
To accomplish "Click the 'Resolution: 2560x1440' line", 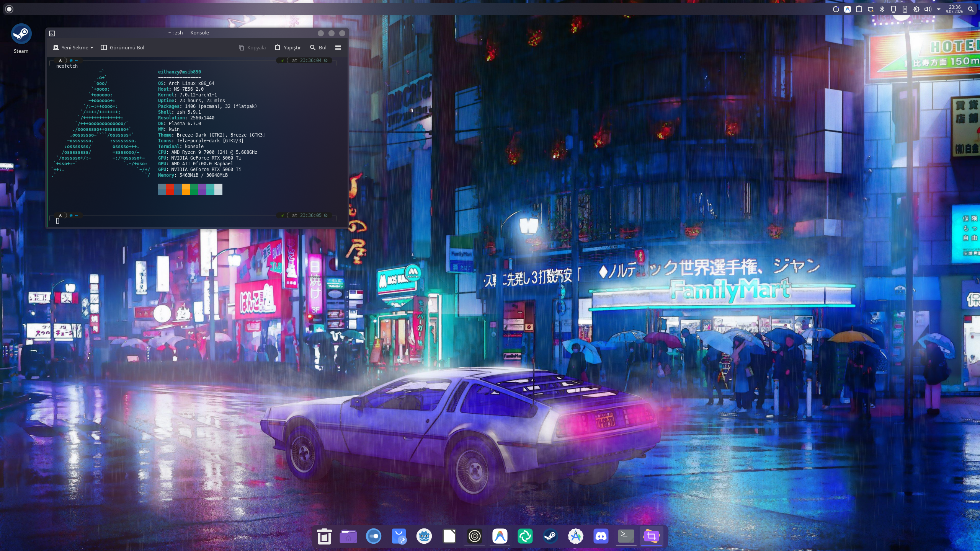I will (186, 117).
